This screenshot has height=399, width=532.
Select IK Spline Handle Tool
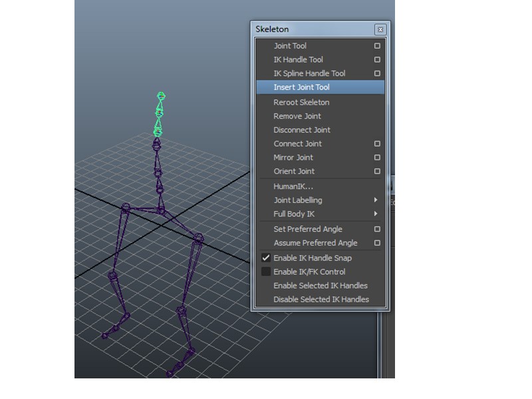pos(309,73)
